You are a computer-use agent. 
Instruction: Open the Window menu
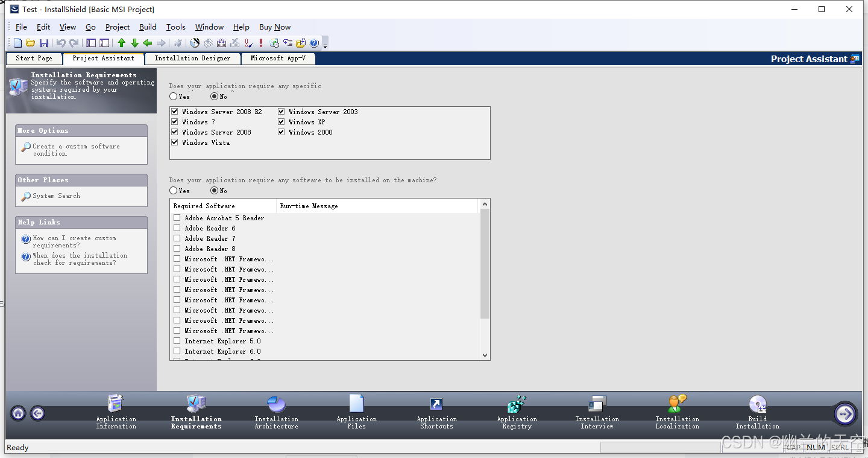pos(209,27)
